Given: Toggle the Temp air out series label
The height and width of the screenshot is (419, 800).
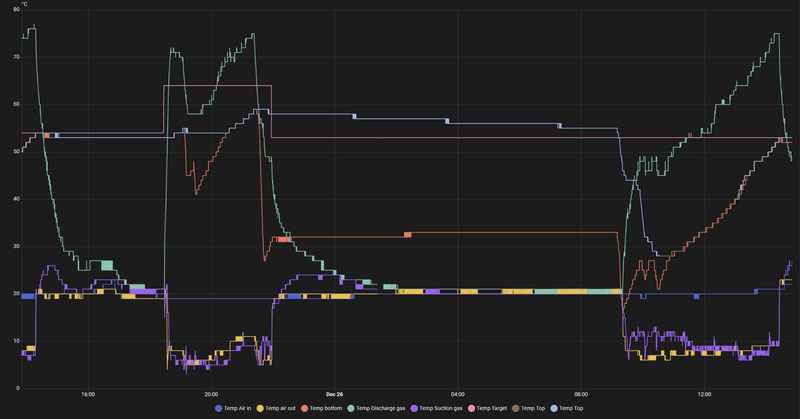Looking at the screenshot, I should coord(280,408).
